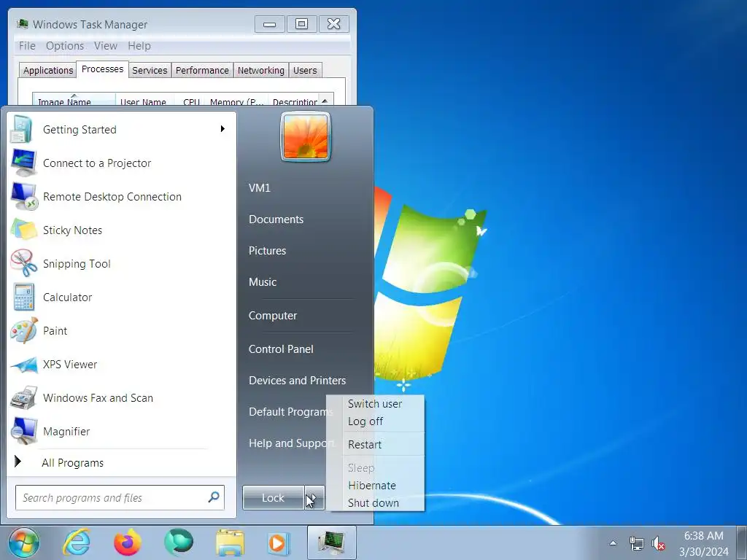
Task: Open Task Manager Options menu
Action: tap(65, 46)
